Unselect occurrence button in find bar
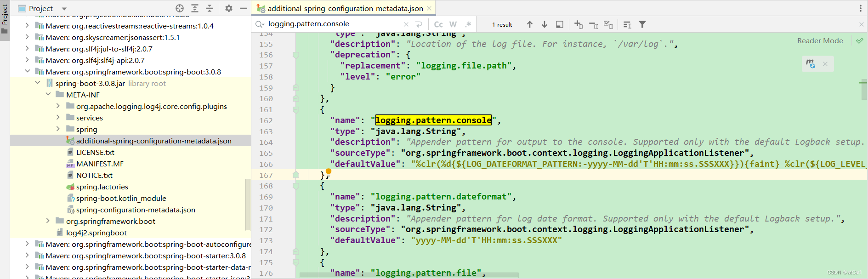The image size is (868, 279). (x=594, y=25)
